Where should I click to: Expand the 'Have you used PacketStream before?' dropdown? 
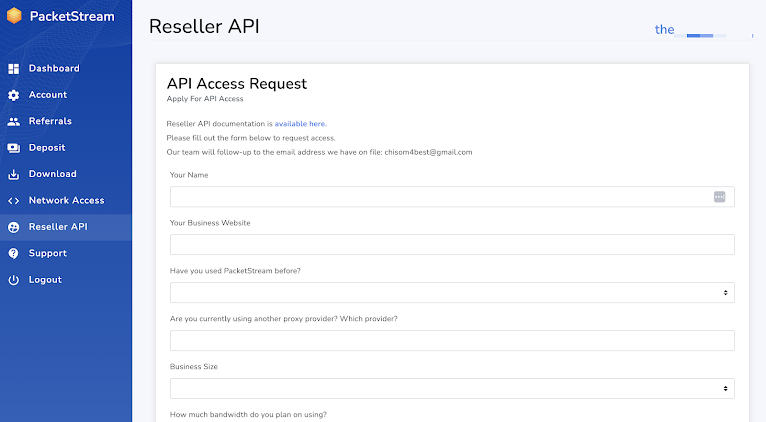click(x=452, y=293)
